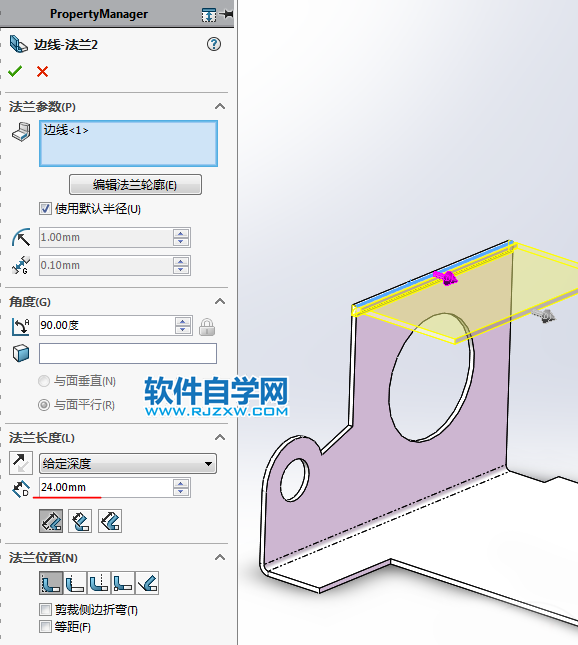Increase the 1.00mm bend radius spinner
Image resolution: width=578 pixels, height=645 pixels.
pos(181,233)
